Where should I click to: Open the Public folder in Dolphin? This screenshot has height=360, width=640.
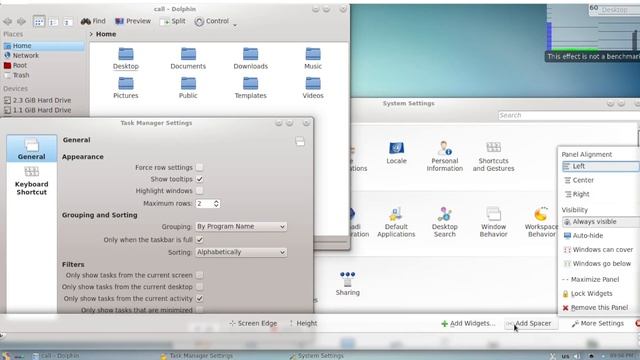(x=188, y=88)
